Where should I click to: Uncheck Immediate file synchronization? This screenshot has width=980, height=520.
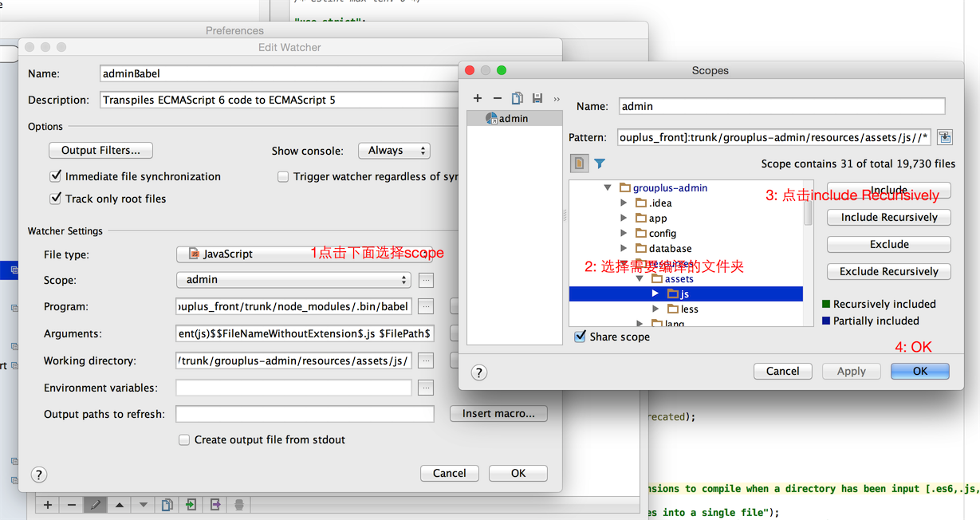pos(56,176)
